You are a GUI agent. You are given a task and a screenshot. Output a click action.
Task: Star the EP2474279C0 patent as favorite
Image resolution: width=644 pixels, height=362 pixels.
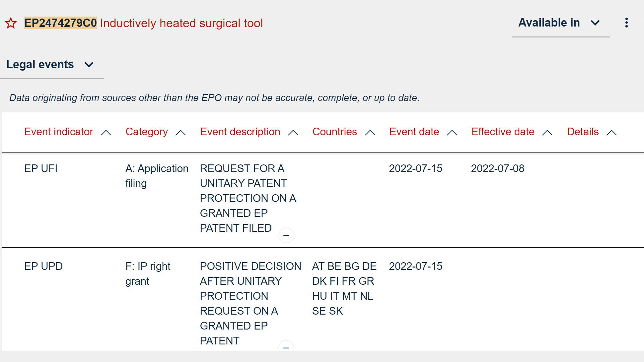(11, 23)
